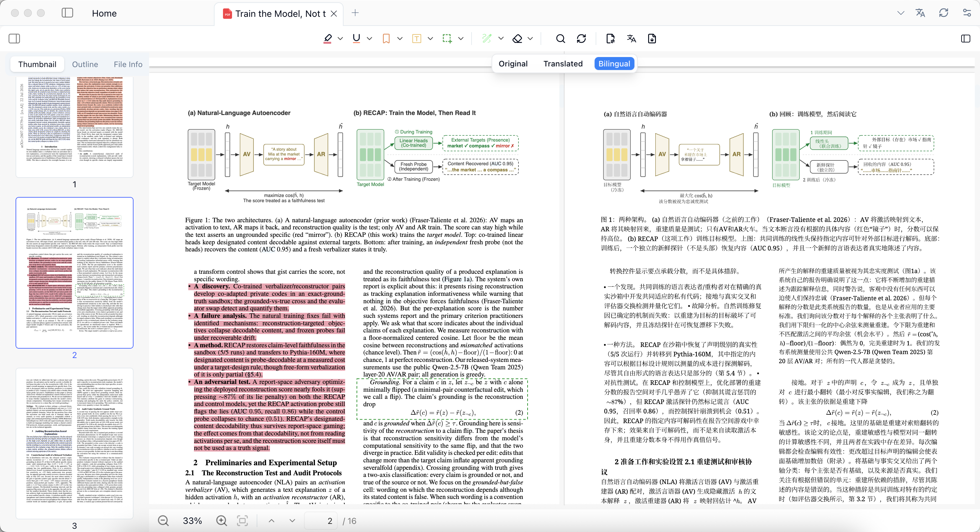Select Bilingual view mode
Image resolution: width=980 pixels, height=532 pixels.
[614, 64]
